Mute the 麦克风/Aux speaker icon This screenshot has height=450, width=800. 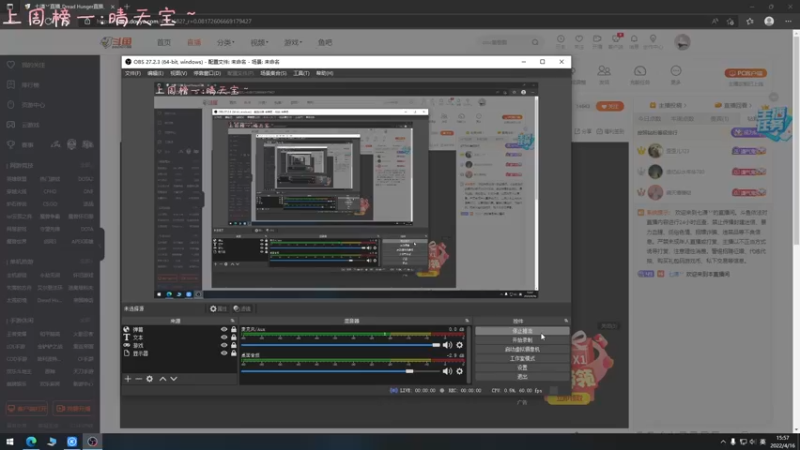pos(447,345)
